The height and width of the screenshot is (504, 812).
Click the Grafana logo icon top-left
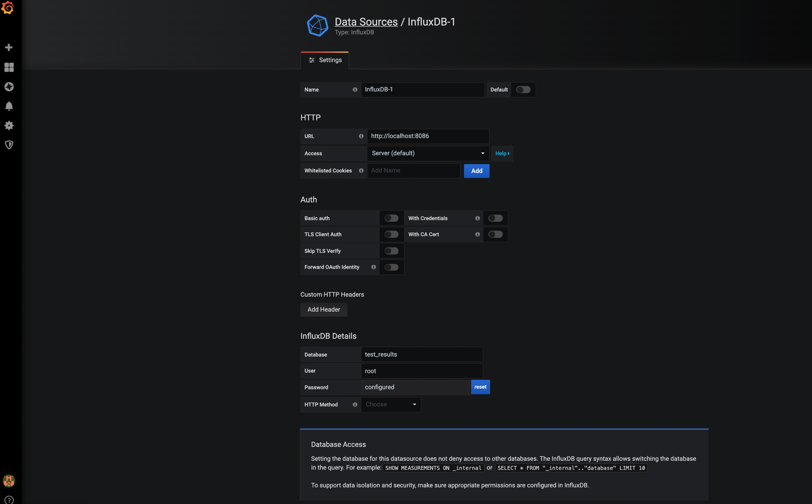(x=8, y=8)
